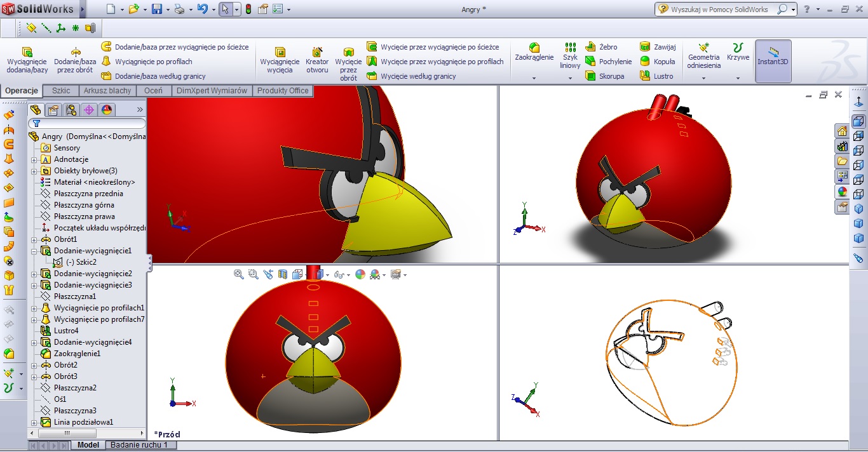
Task: Expand the Obrót1 feature node
Action: pyautogui.click(x=34, y=239)
